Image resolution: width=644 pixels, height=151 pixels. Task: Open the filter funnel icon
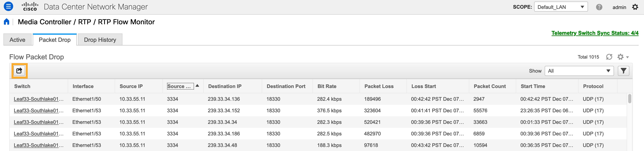click(623, 71)
